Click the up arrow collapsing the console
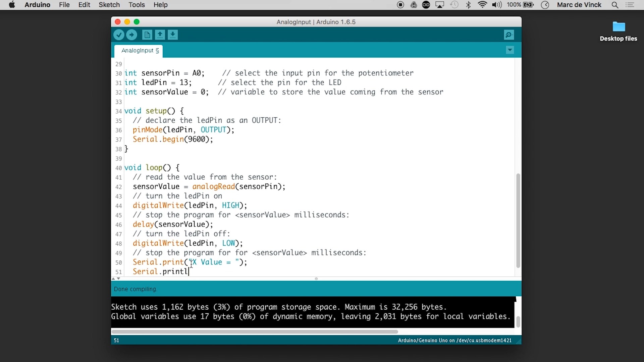644x362 pixels. pos(113,279)
